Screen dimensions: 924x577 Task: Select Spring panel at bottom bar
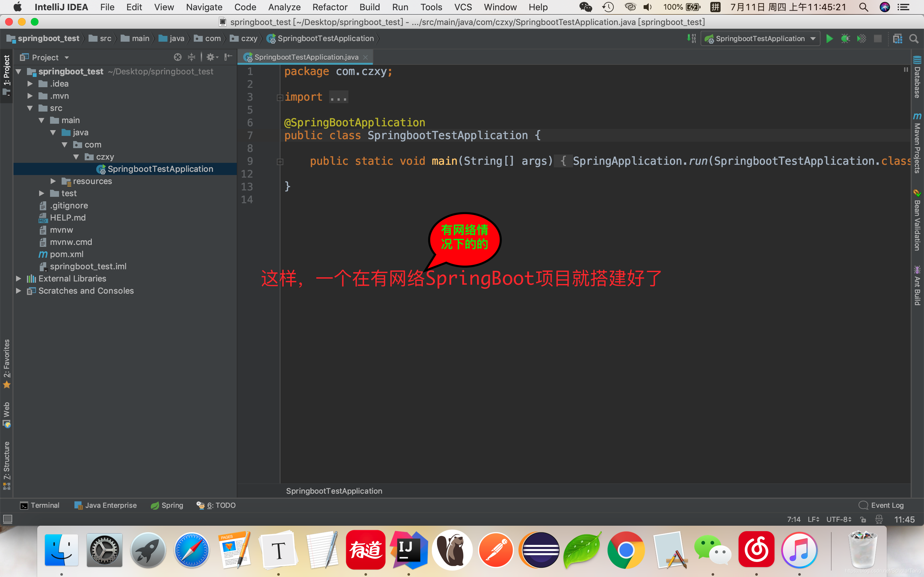pos(166,505)
